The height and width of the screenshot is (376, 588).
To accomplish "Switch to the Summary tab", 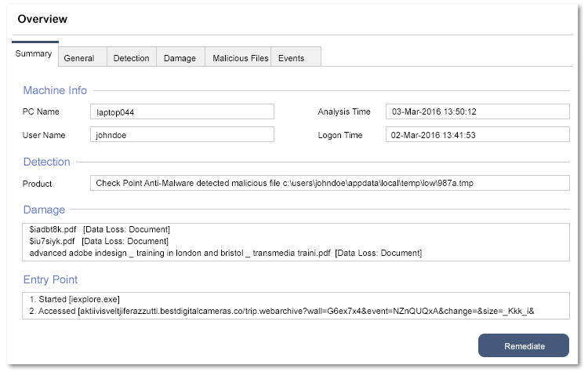I will [x=34, y=54].
